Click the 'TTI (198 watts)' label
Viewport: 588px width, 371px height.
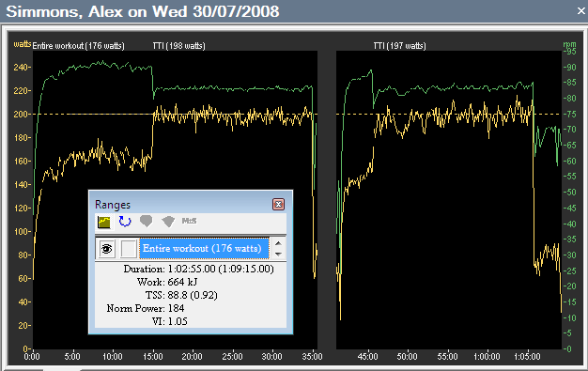click(x=178, y=46)
